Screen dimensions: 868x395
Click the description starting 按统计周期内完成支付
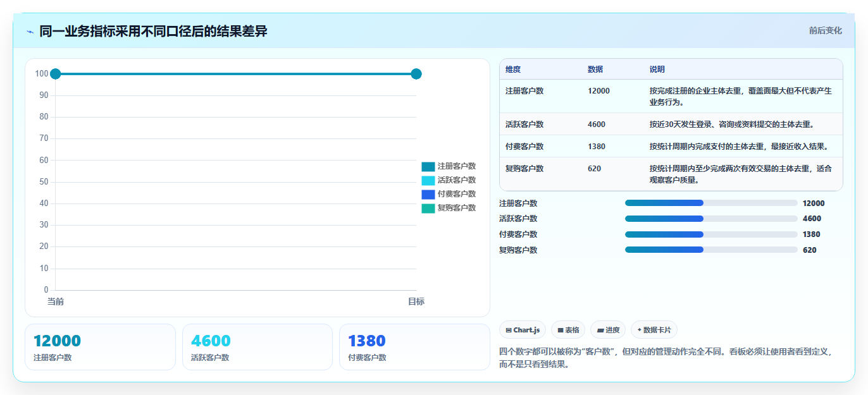click(x=739, y=147)
